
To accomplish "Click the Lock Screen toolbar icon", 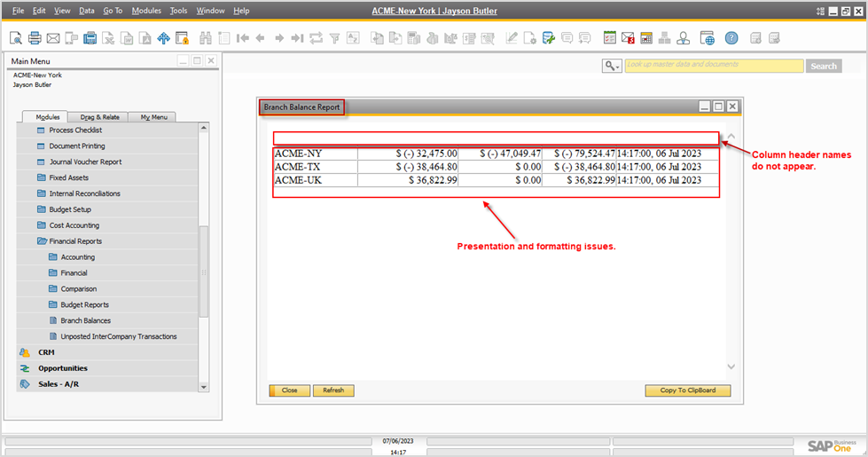I will pyautogui.click(x=182, y=38).
